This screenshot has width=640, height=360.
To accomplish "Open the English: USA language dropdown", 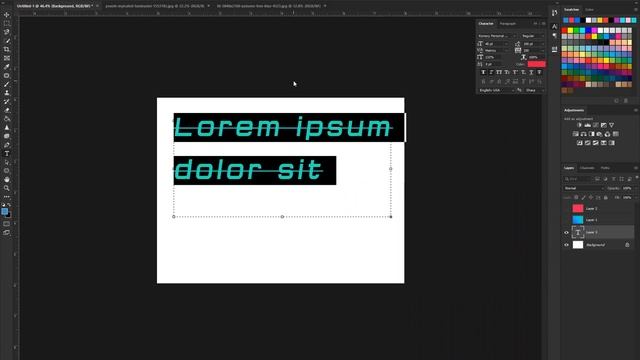I will pos(496,90).
